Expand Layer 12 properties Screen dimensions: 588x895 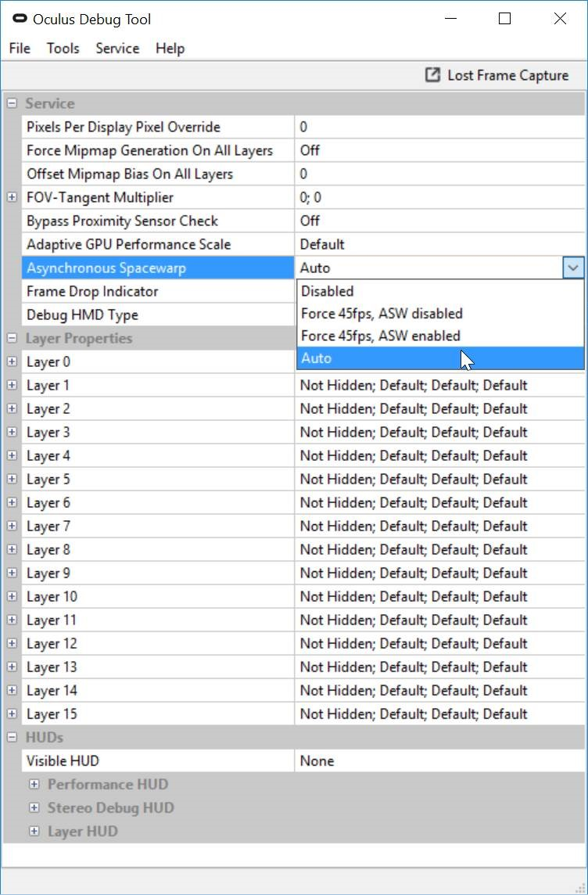pyautogui.click(x=12, y=643)
